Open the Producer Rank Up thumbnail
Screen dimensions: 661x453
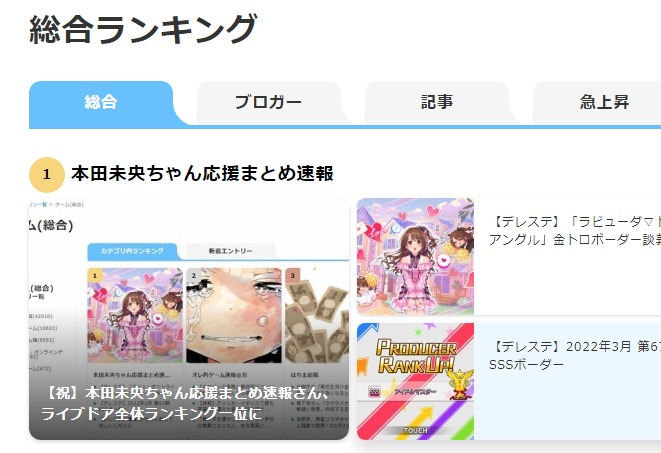(415, 381)
